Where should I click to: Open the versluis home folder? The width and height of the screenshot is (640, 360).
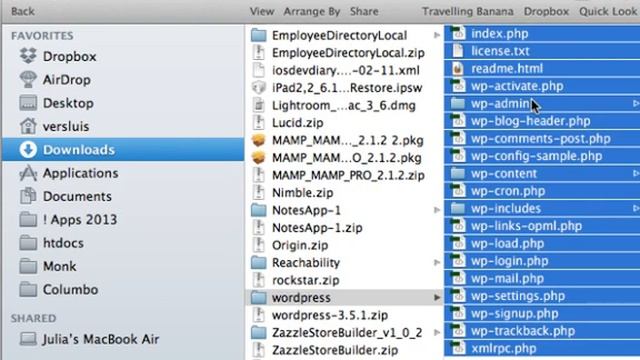click(54, 126)
